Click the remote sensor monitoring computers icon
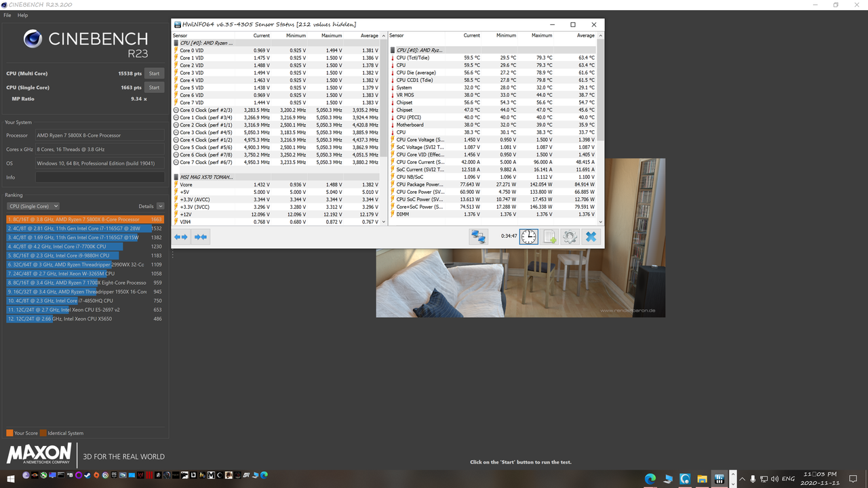The height and width of the screenshot is (488, 868). point(479,237)
